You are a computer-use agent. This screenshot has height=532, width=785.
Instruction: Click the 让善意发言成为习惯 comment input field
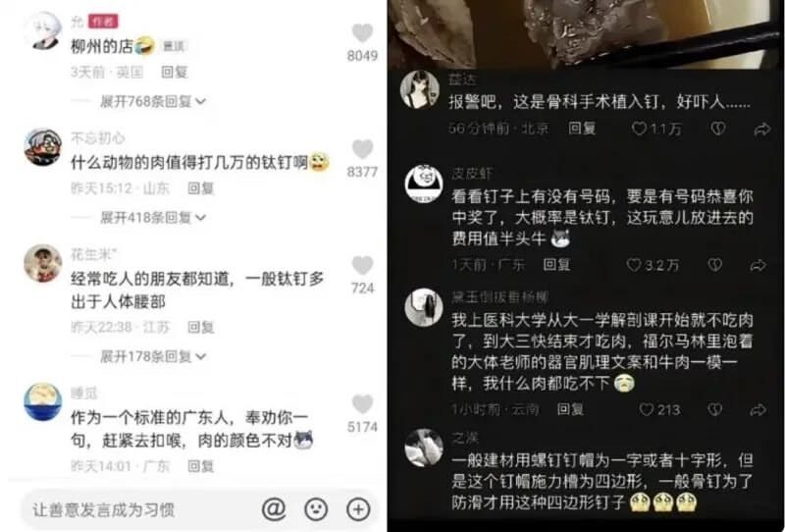pos(140,509)
